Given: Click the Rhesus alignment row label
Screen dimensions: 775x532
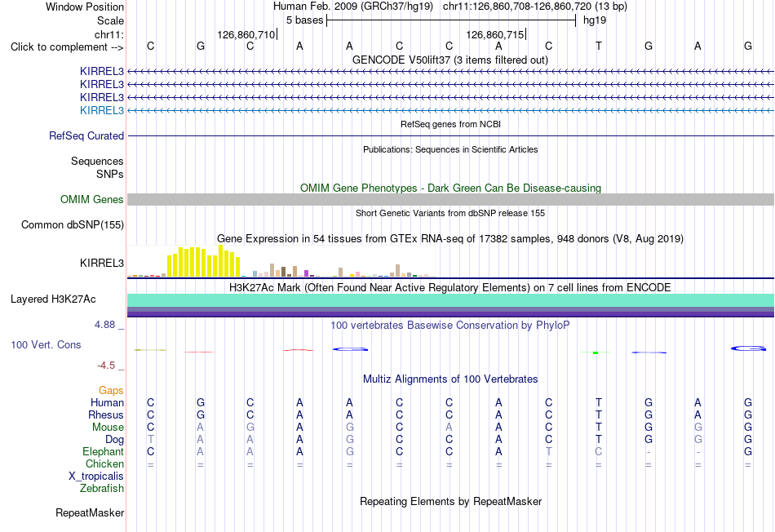Looking at the screenshot, I should coord(106,415).
